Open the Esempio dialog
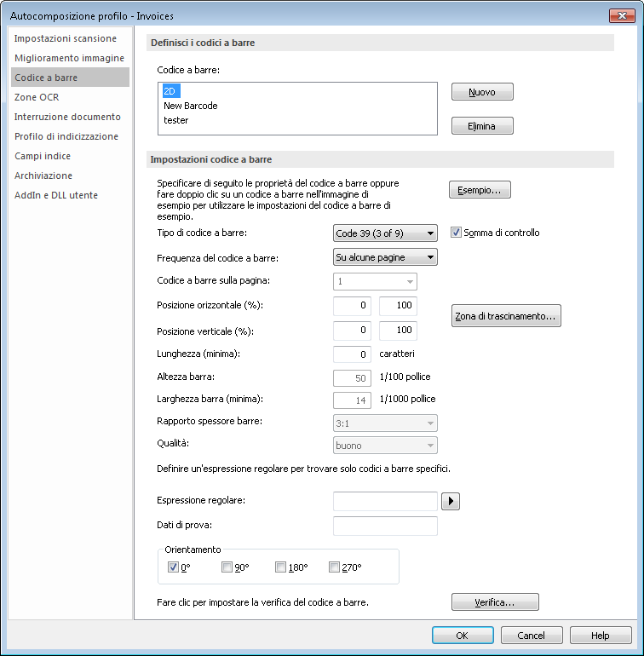Image resolution: width=644 pixels, height=656 pixels. tap(480, 190)
